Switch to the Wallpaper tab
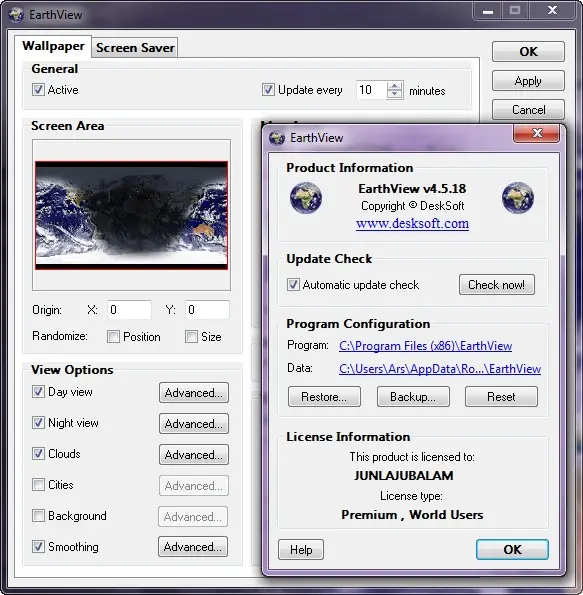 53,46
